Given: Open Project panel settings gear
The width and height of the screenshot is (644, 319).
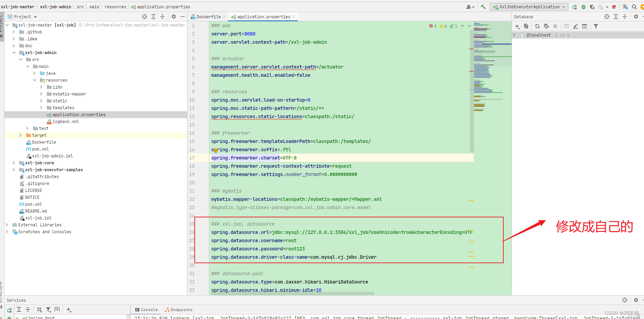Looking at the screenshot, I should click(x=174, y=17).
